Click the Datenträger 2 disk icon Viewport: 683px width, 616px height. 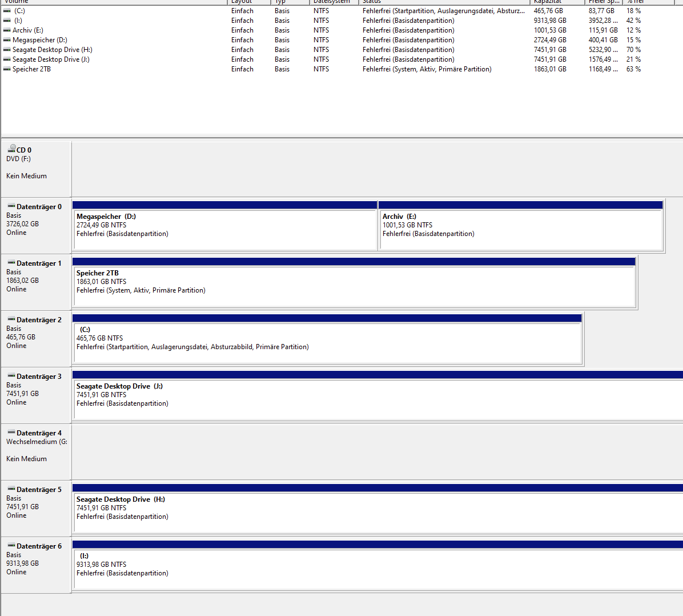pos(11,319)
